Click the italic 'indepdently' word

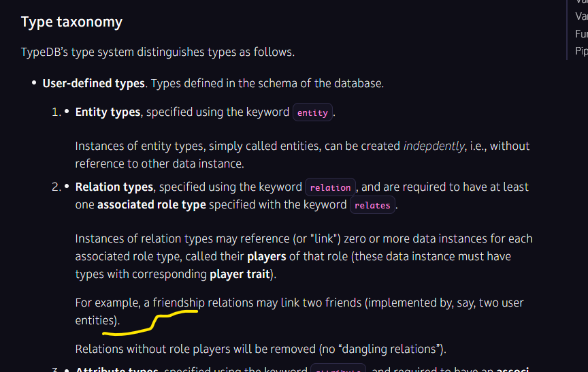click(434, 146)
